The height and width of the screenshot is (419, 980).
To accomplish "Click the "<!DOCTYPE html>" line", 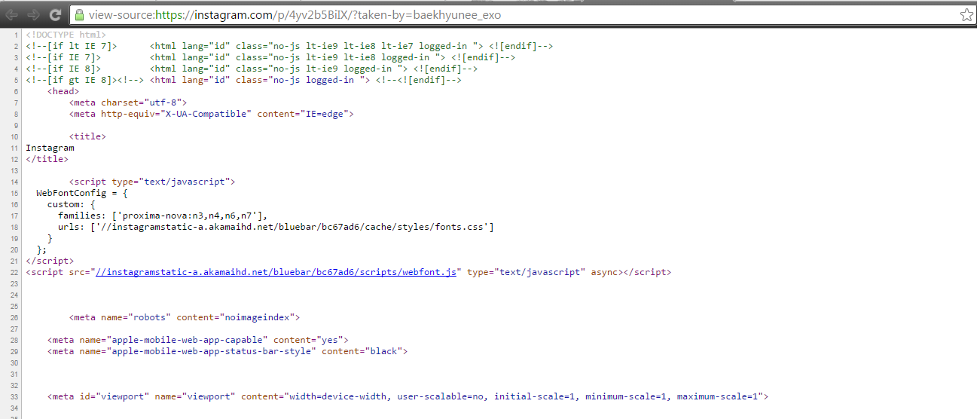I will [66, 35].
